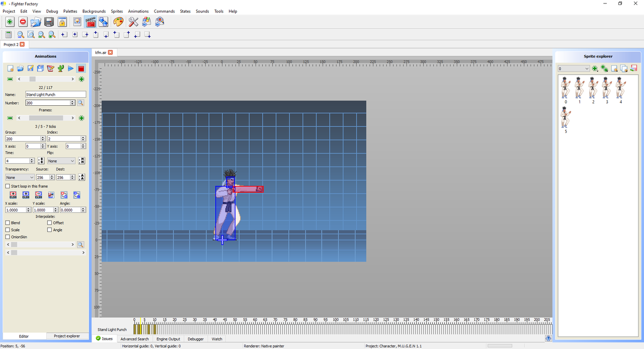
Task: Open the Advanced Search tab
Action: [135, 339]
